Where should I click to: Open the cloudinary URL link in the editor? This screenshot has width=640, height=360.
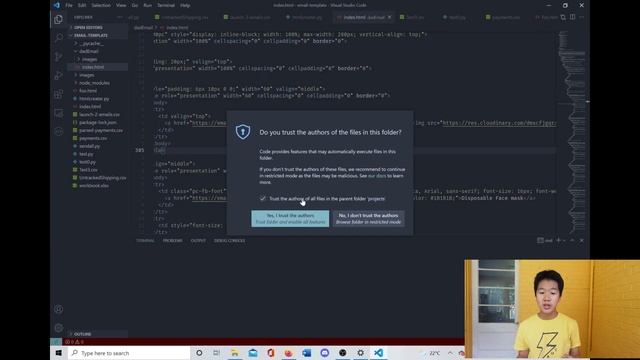[499, 123]
